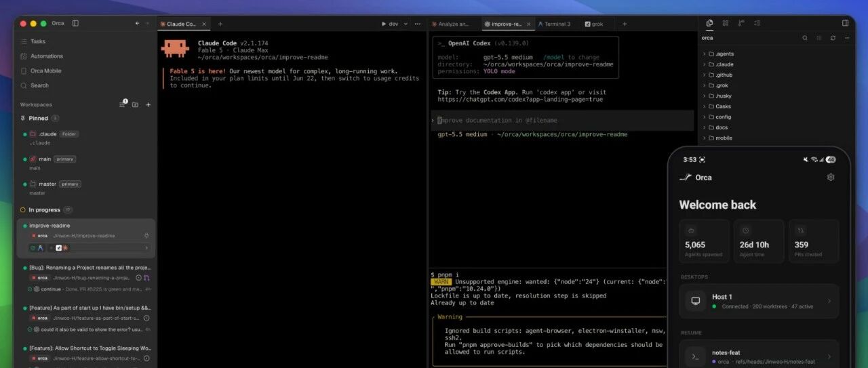Open the source control branch icon
This screenshot has height=368, width=868.
[741, 23]
